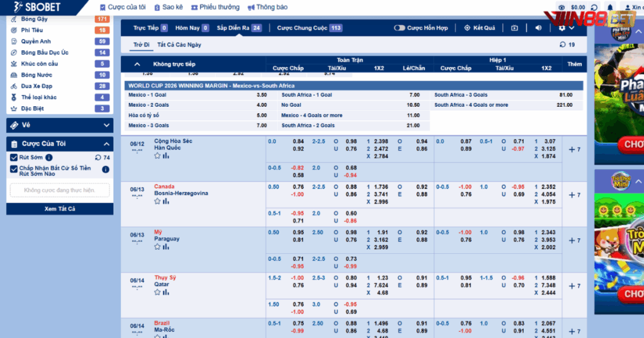Select Bóng Gậy sport in sidebar
This screenshot has height=338, width=644.
(60, 19)
